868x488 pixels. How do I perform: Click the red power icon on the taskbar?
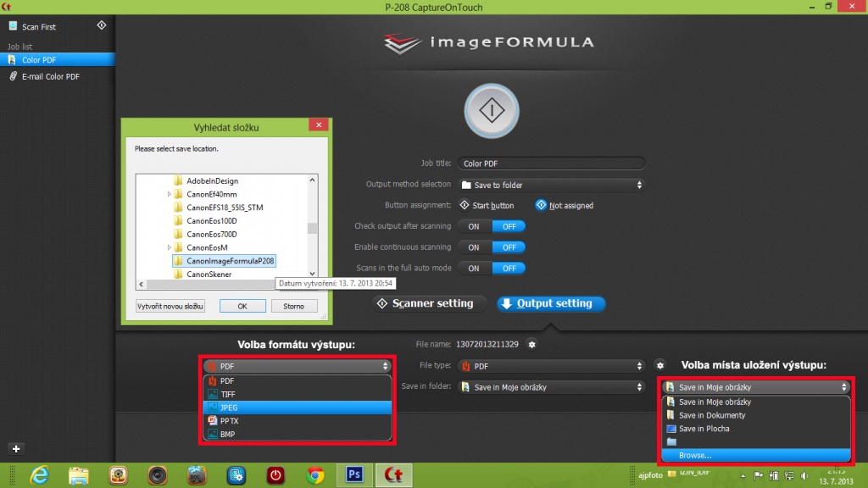click(x=275, y=475)
